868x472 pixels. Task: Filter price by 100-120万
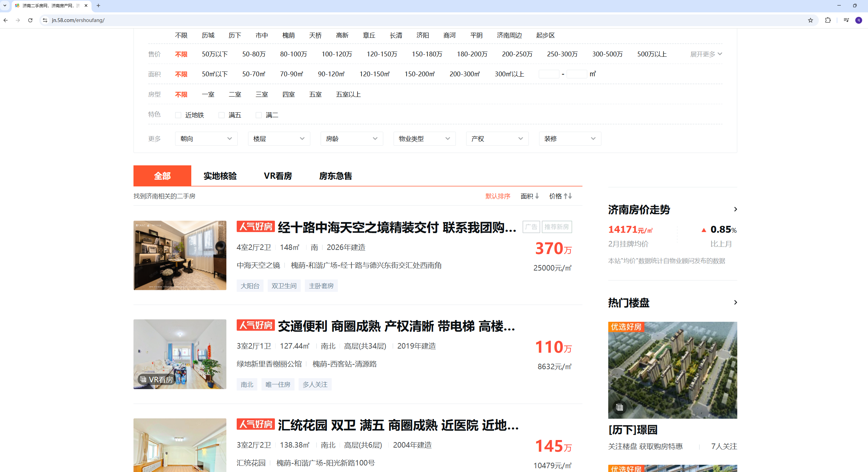(336, 54)
